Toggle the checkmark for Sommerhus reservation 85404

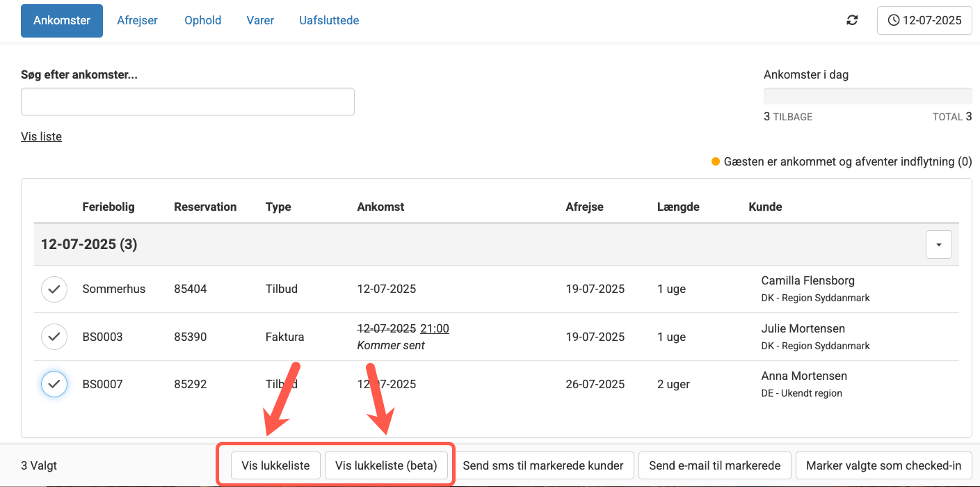pos(54,289)
